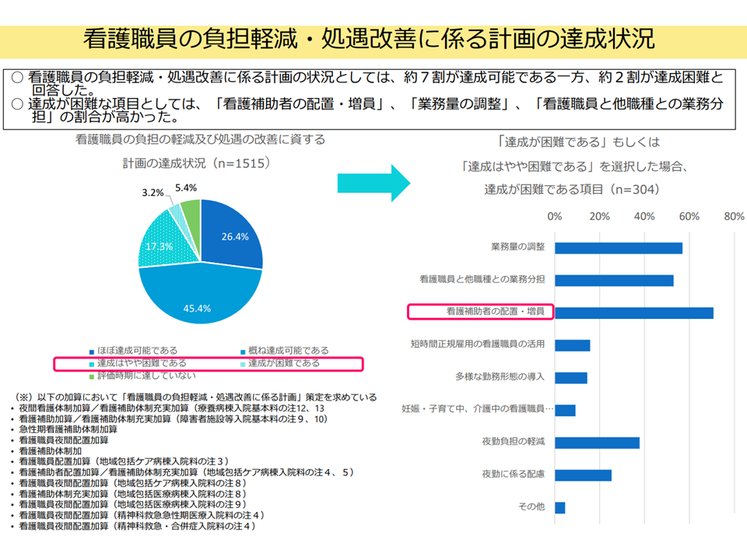Click heading line 「達成はやや困難である」を選択した場合、

coord(574,166)
